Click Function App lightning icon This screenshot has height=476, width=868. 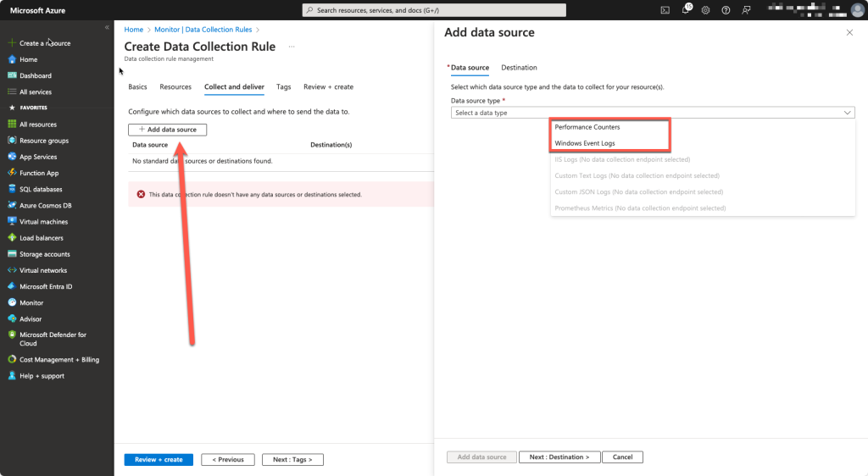(12, 173)
